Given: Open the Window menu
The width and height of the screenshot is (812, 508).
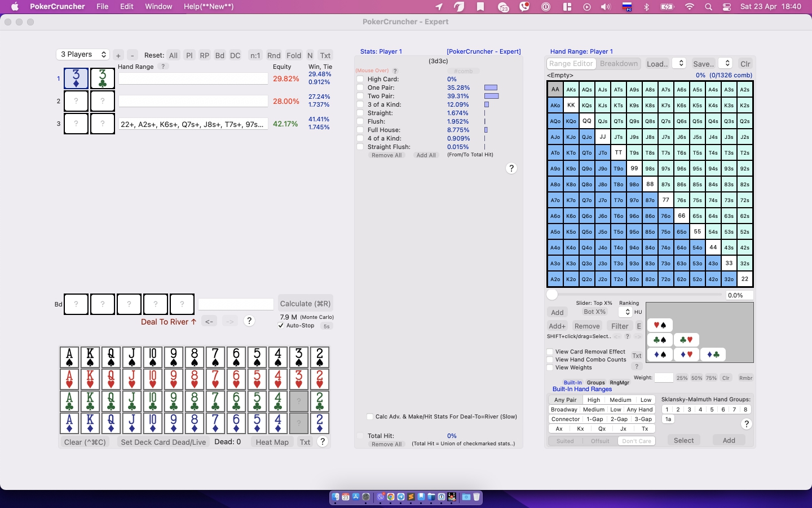Looking at the screenshot, I should pyautogui.click(x=158, y=7).
